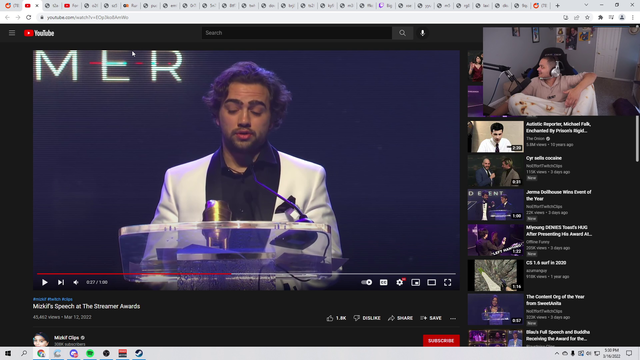Subscribe to Mizkif Clips channel
This screenshot has width=640, height=360.
pos(441,340)
